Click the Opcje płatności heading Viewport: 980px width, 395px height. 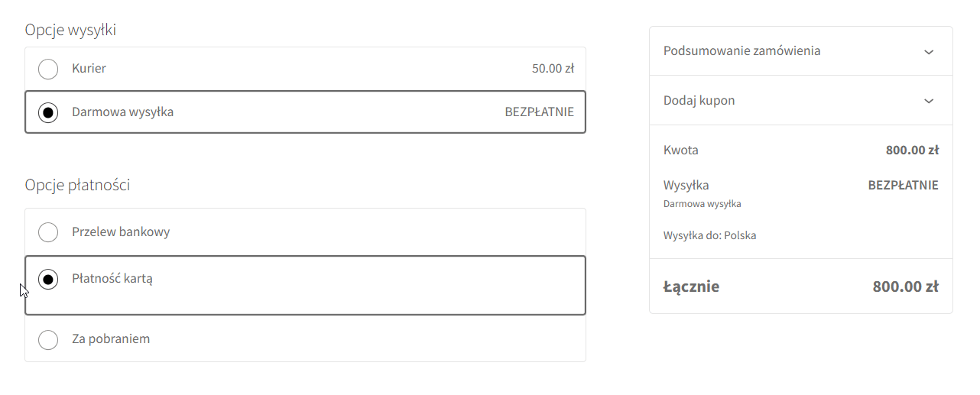point(77,185)
